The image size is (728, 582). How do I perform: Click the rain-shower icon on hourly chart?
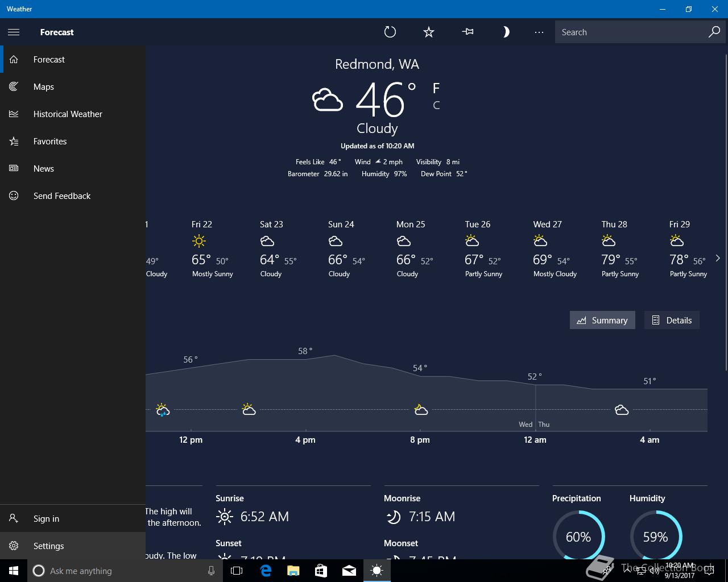tap(163, 410)
